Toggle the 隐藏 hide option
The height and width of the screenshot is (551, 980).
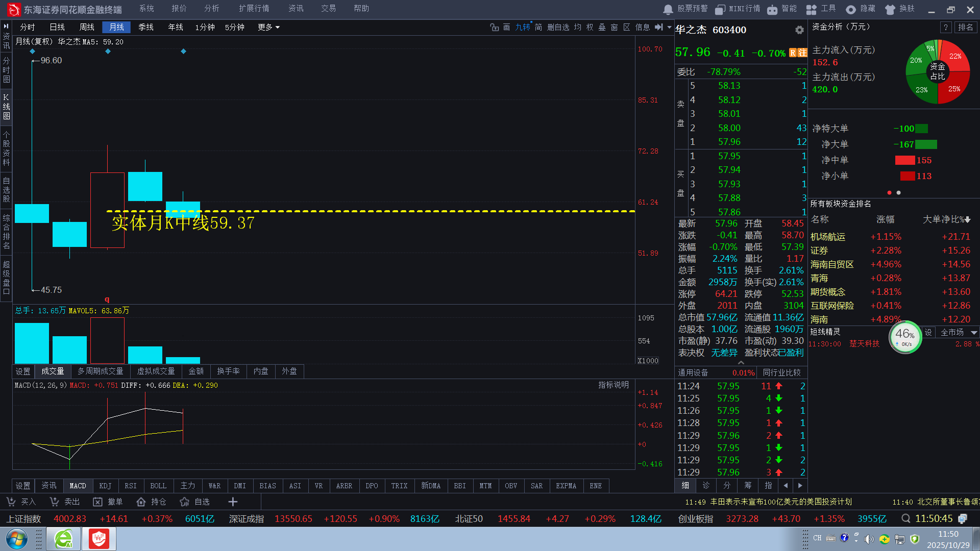coord(861,9)
